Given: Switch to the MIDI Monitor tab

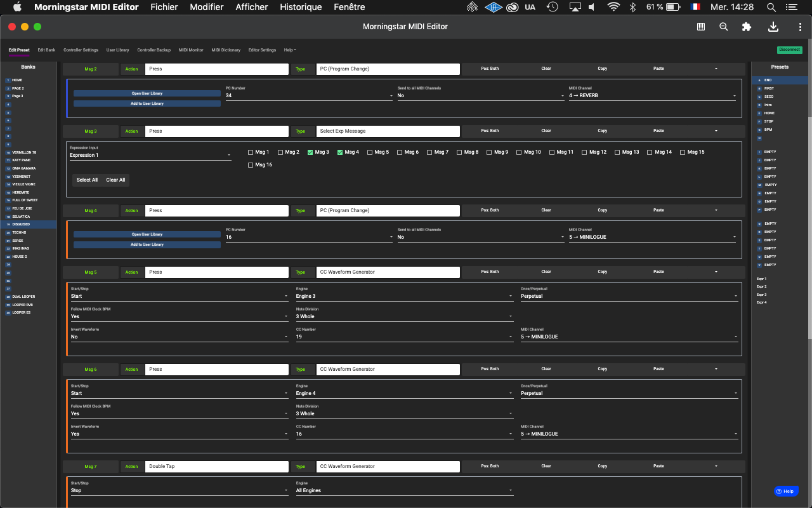Looking at the screenshot, I should [x=191, y=50].
